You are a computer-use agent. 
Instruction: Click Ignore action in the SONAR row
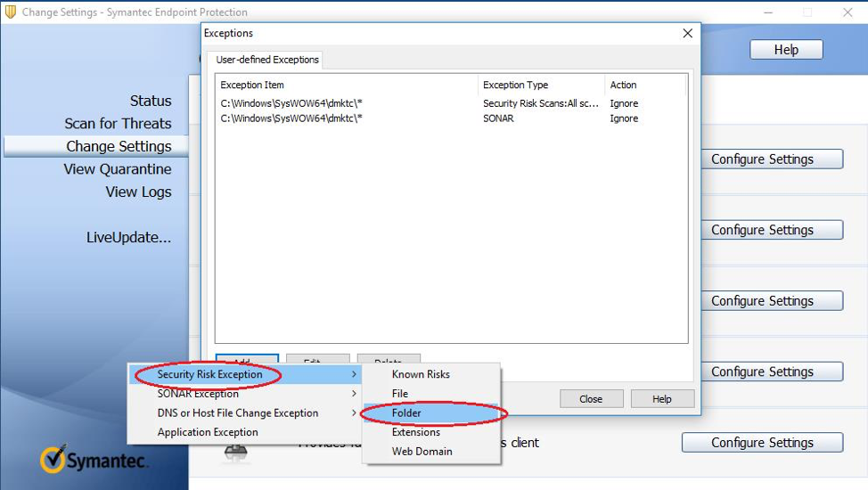click(624, 118)
